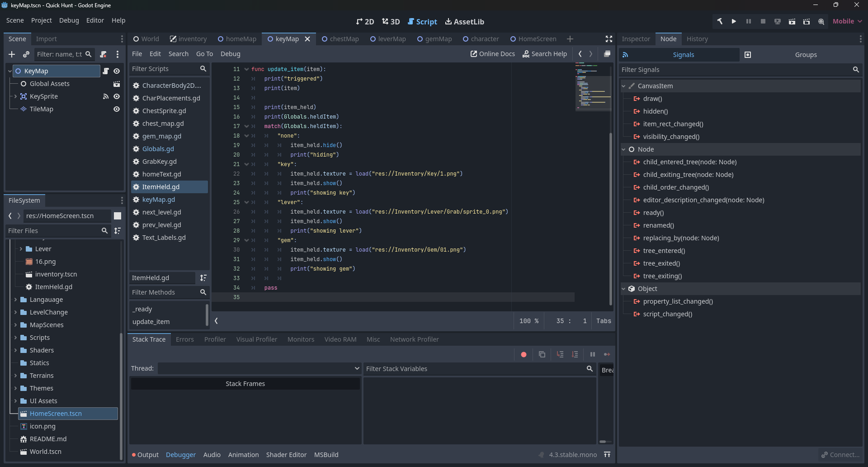
Task: Click the attach script icon in Scene panel
Action: 104,54
